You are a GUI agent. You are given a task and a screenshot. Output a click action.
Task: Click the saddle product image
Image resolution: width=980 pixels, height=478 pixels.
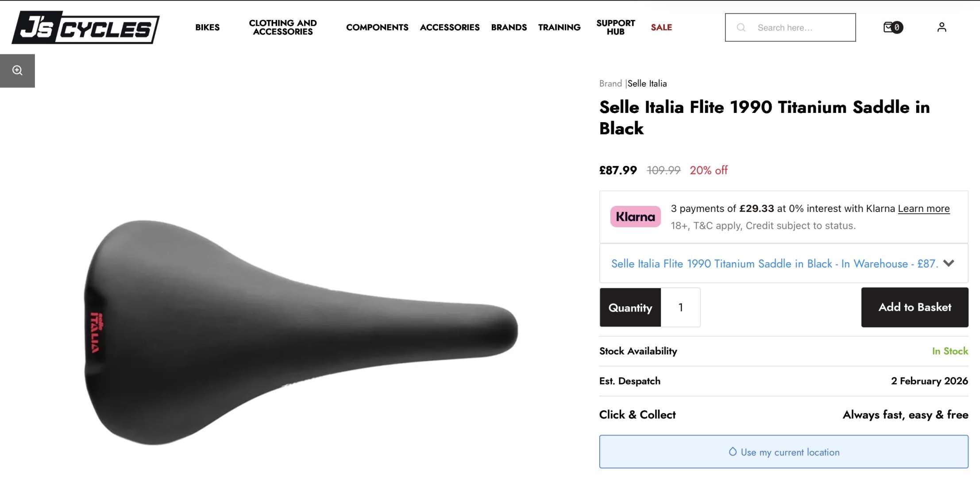click(x=301, y=332)
